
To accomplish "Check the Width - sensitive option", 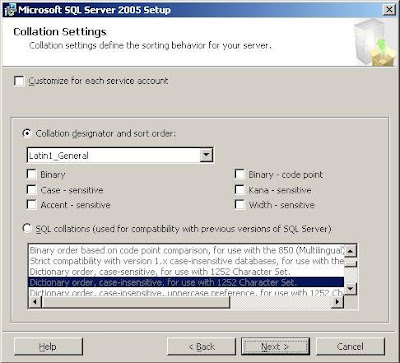I will [x=240, y=204].
